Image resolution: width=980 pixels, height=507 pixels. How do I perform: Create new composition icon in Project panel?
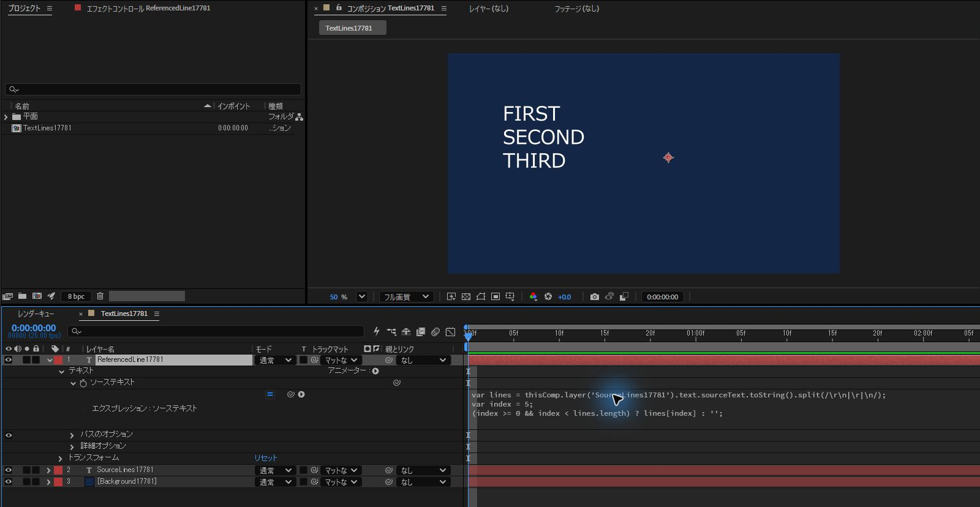[x=37, y=296]
